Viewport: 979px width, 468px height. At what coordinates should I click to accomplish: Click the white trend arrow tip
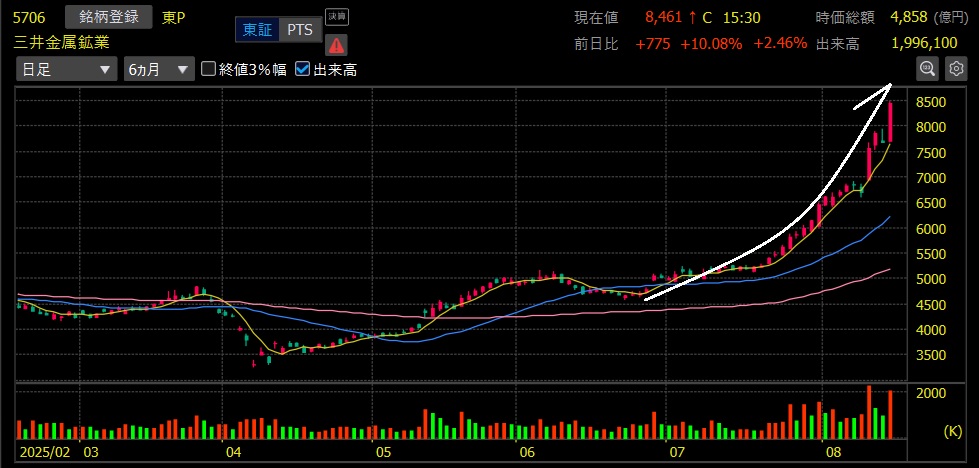(x=889, y=87)
